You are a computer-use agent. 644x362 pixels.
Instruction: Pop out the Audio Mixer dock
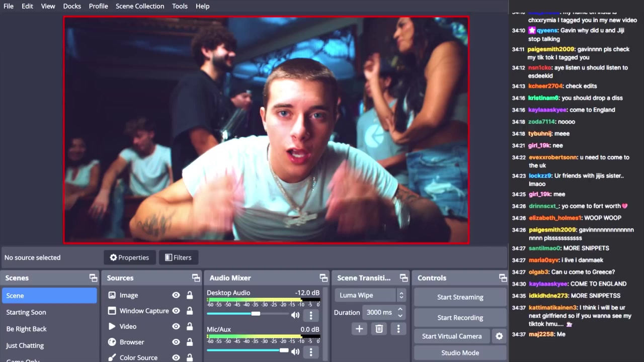pyautogui.click(x=324, y=278)
